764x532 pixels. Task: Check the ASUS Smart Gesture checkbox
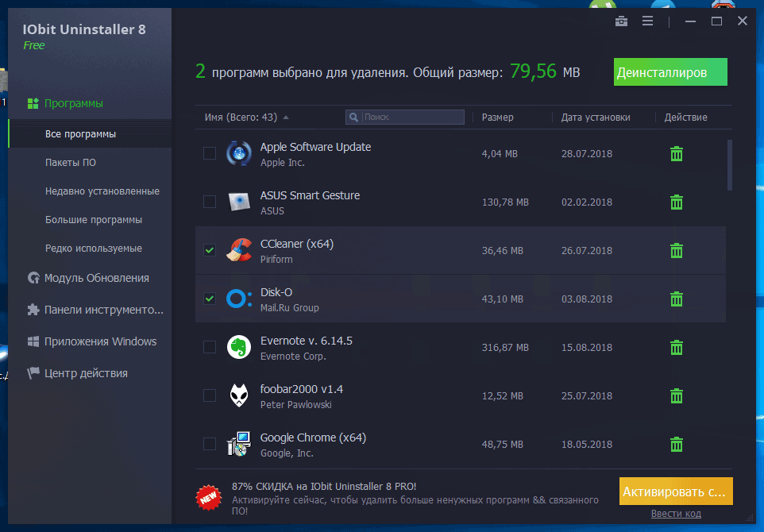click(x=210, y=201)
